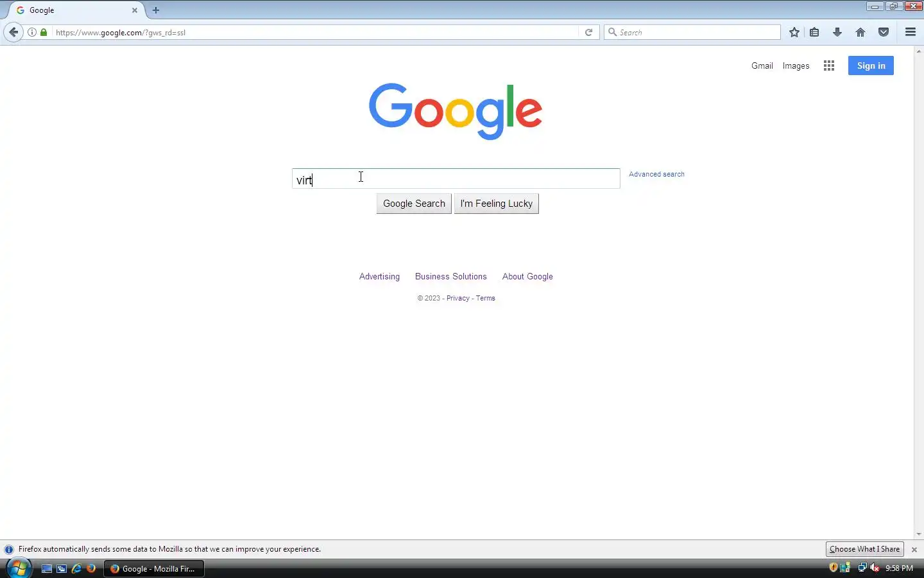Restore down the Firefox window
The image size is (924, 578).
pos(893,6)
